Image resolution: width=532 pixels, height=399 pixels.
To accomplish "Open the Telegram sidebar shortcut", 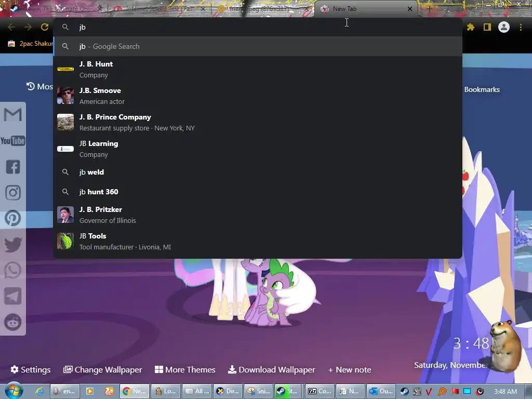I will tap(13, 296).
